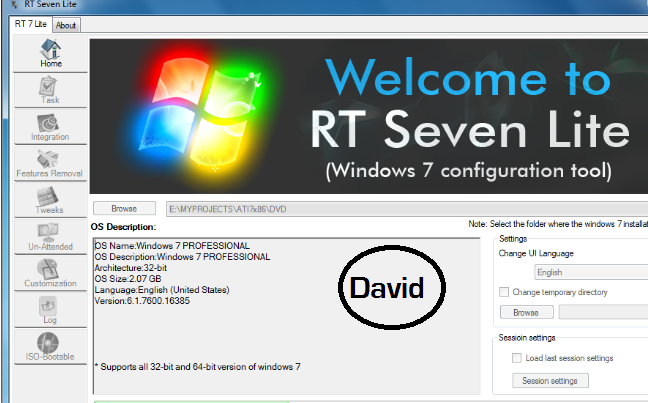The height and width of the screenshot is (403, 648).
Task: Switch to the RT 7 Lite tab
Action: point(31,24)
